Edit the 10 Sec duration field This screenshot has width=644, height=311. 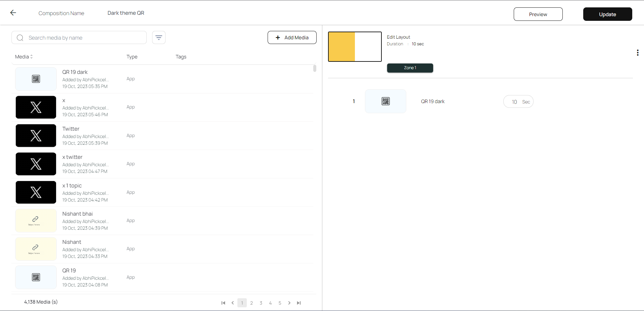tap(514, 102)
